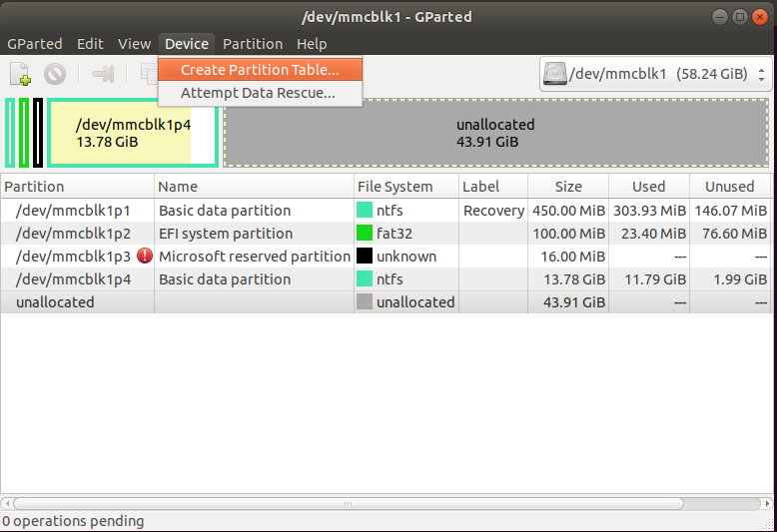
Task: Click the Size column header
Action: coord(568,187)
